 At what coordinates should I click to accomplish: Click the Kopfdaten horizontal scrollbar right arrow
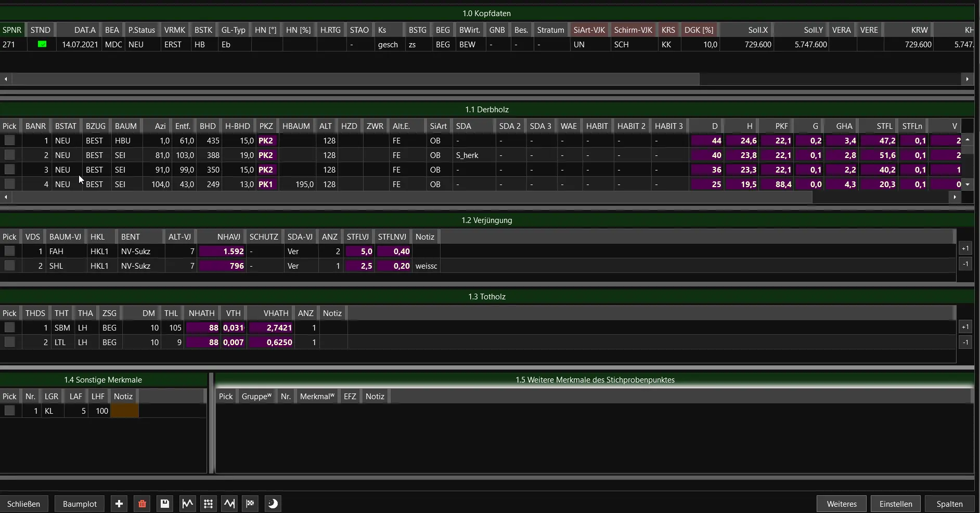point(967,79)
